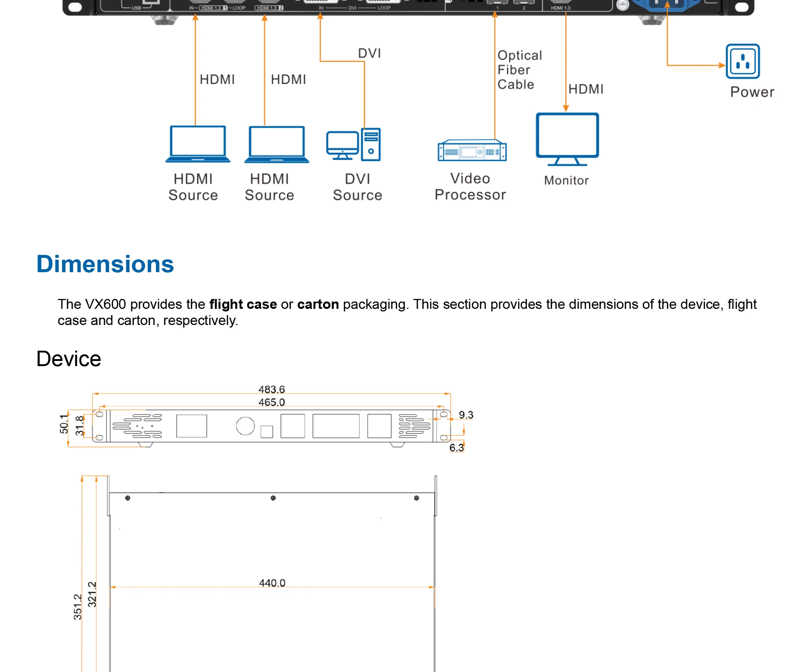Viewport: 807px width, 672px height.
Task: Click the Dimensions section heading
Action: point(105,264)
